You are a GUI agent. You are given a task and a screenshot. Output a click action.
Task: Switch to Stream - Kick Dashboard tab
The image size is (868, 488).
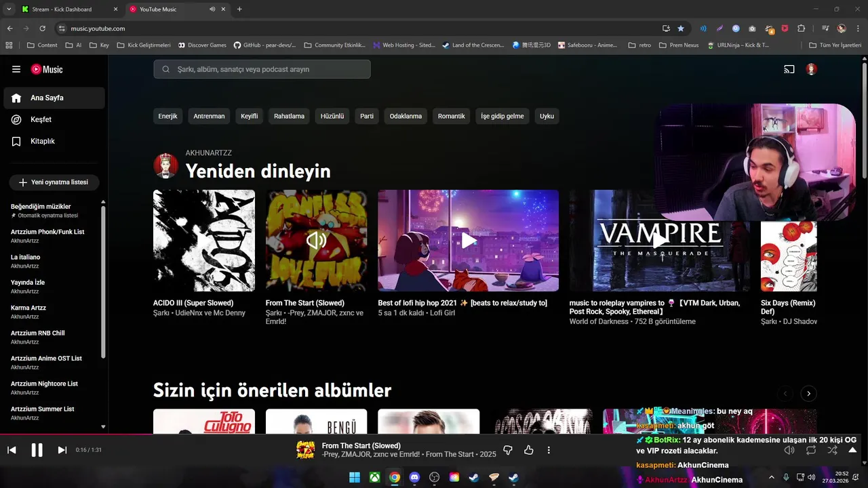click(x=68, y=9)
